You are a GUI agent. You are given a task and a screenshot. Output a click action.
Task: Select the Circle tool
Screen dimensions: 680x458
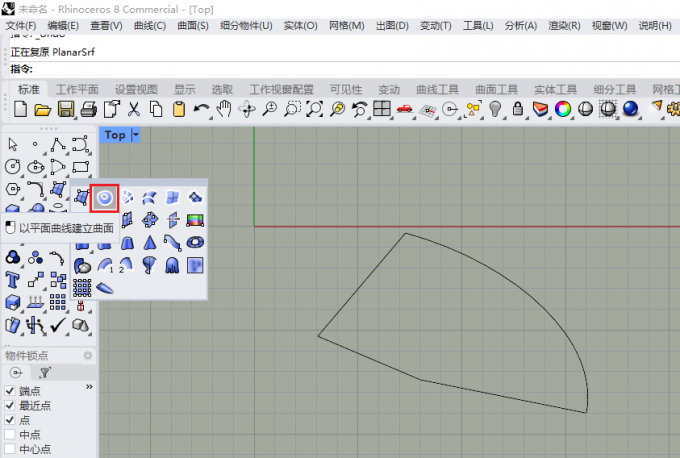click(13, 167)
